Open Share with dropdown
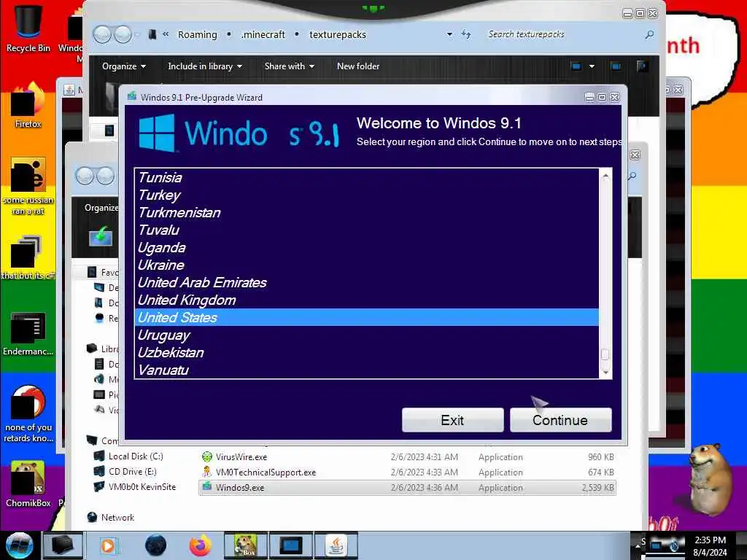This screenshot has height=560, width=747. [x=289, y=66]
